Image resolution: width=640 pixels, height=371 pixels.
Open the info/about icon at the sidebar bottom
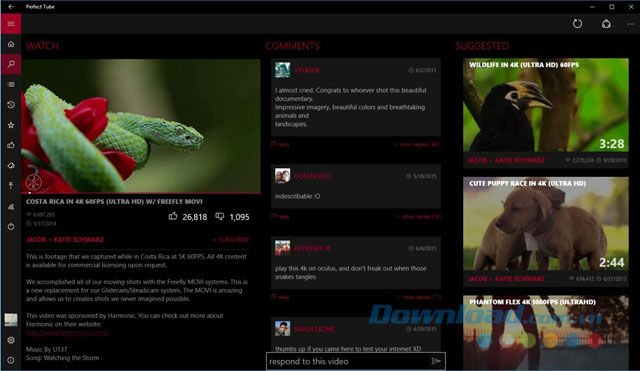click(x=11, y=360)
